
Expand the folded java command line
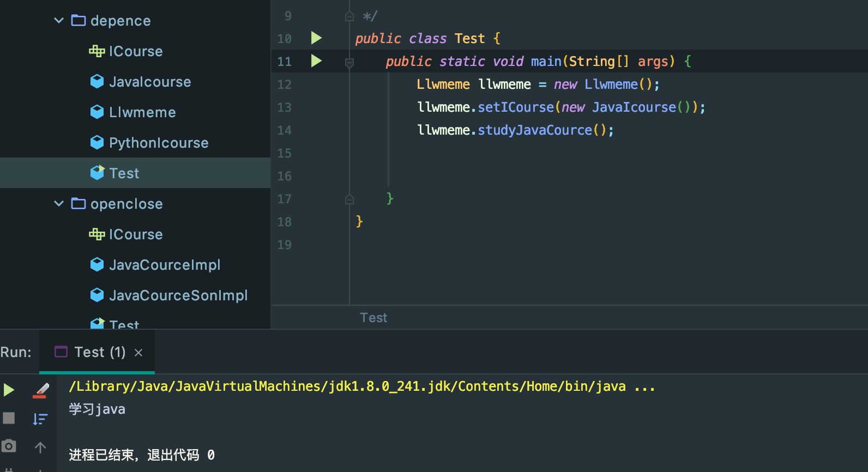(x=644, y=387)
